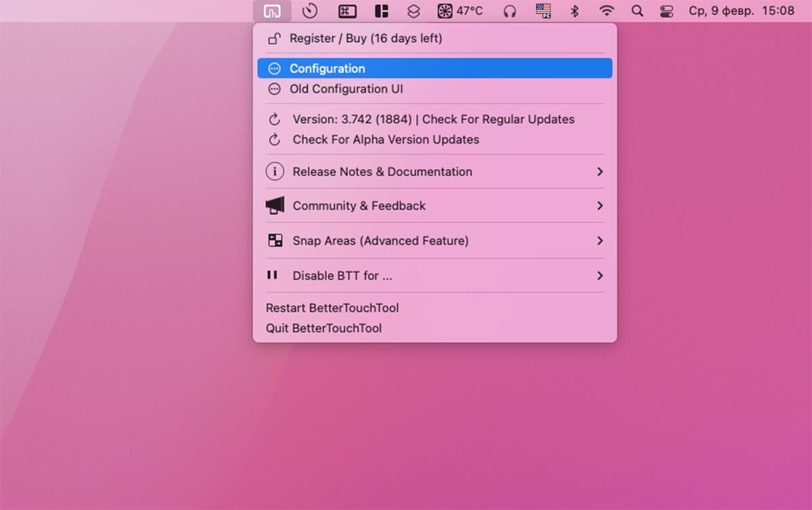Open Control Center toggles icon

pyautogui.click(x=667, y=11)
